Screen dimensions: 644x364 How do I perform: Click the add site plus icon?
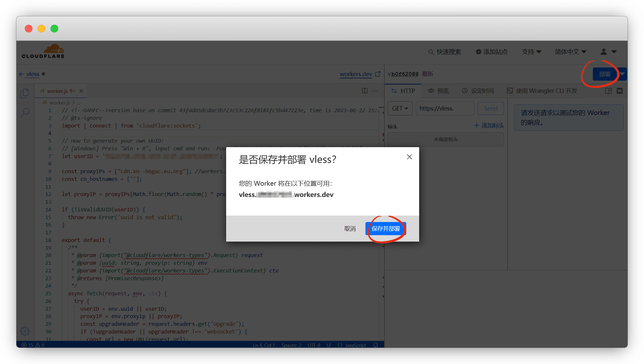coord(478,52)
